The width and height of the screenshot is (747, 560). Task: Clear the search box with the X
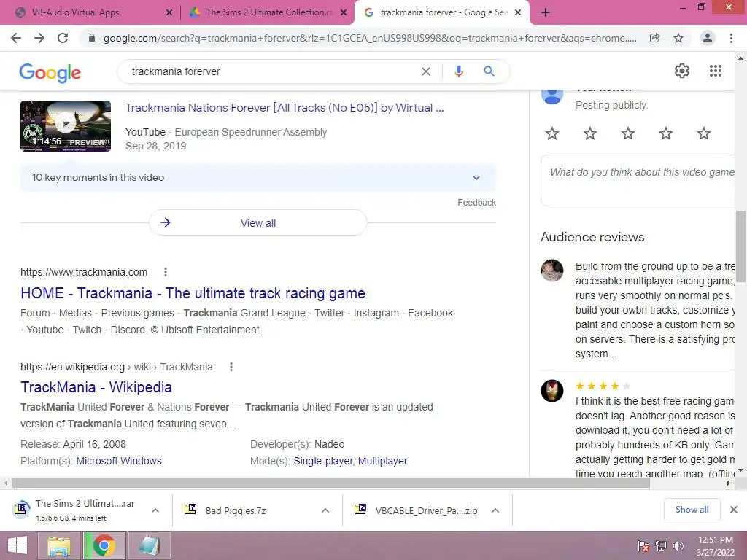tap(426, 71)
